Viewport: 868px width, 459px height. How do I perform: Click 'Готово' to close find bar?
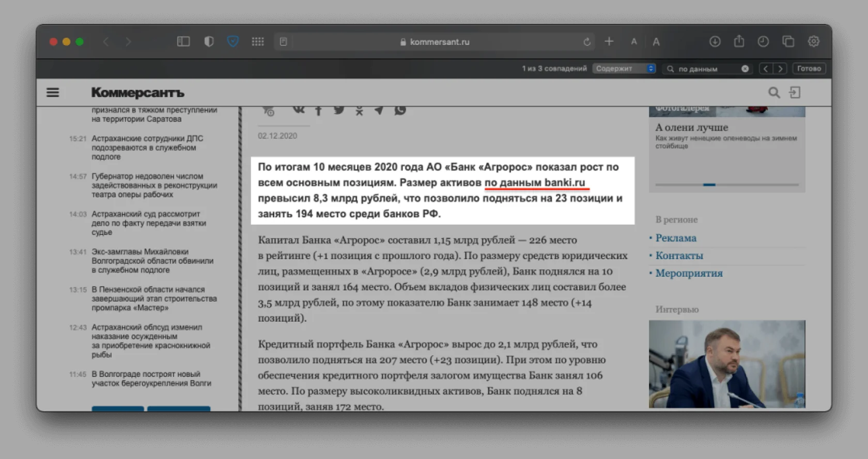pyautogui.click(x=809, y=69)
